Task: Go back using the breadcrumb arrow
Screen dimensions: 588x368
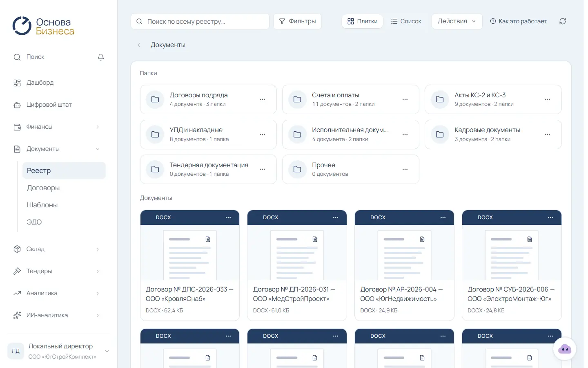Action: pos(139,45)
